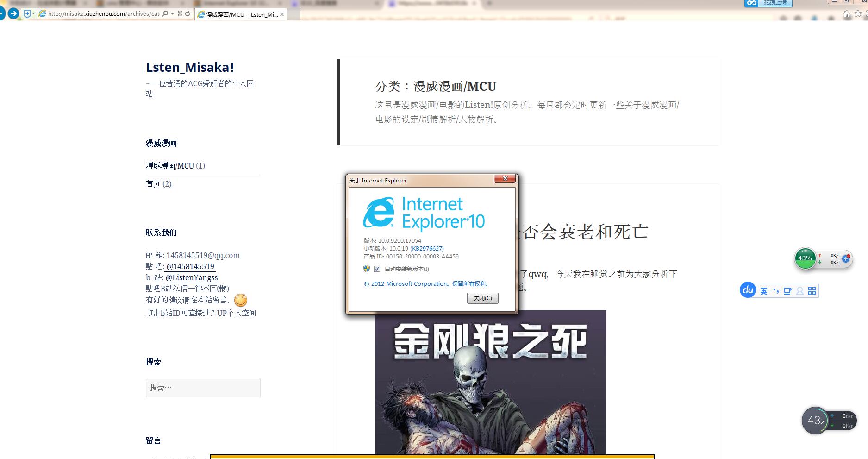Viewport: 868px width, 459px height.
Task: Click the 分类:漫威漫画/MCU heading
Action: coord(436,87)
